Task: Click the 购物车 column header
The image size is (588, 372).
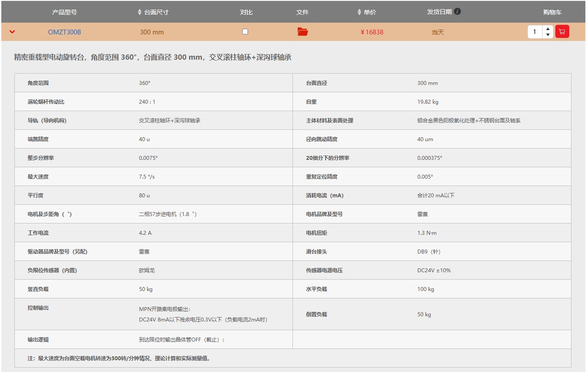Action: coord(552,12)
